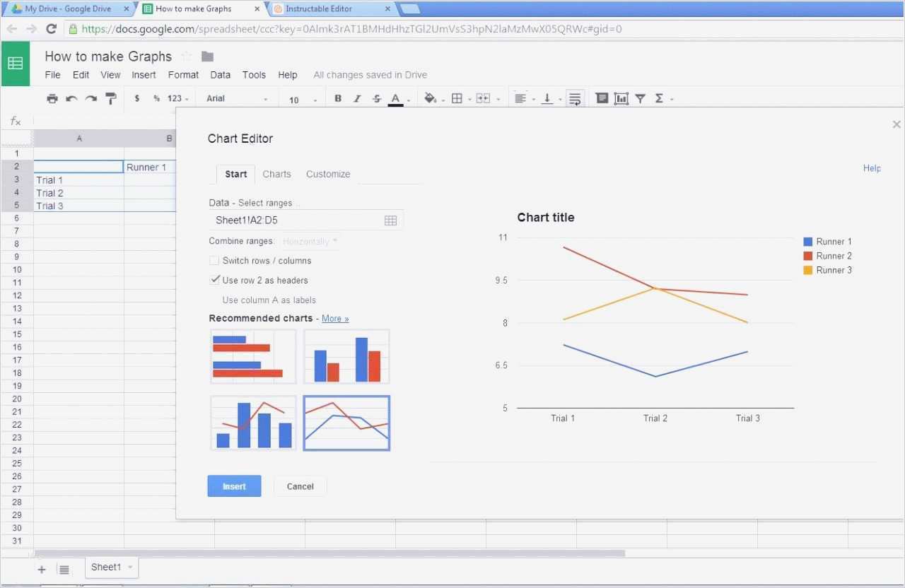
Task: Apply bold formatting to selected cells
Action: click(x=338, y=98)
